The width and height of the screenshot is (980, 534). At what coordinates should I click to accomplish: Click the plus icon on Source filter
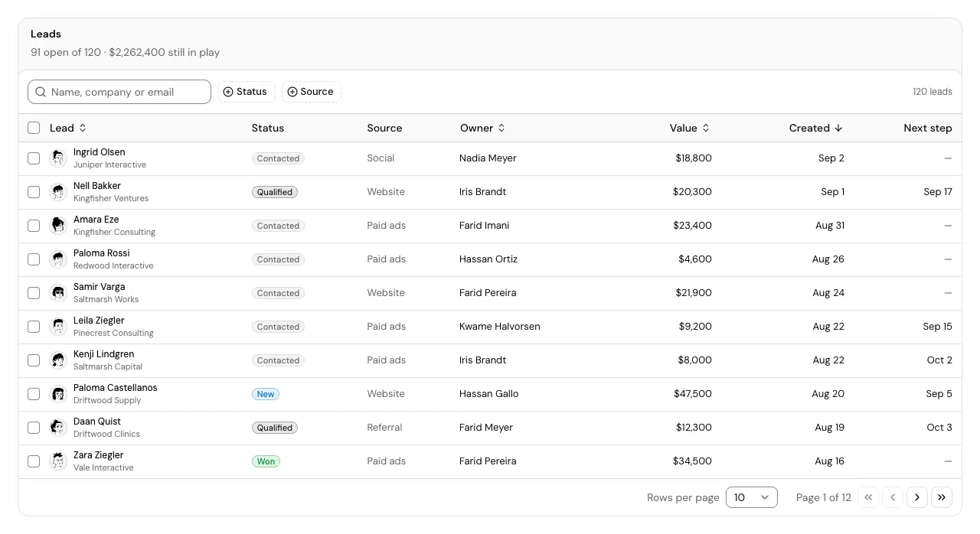(x=292, y=92)
